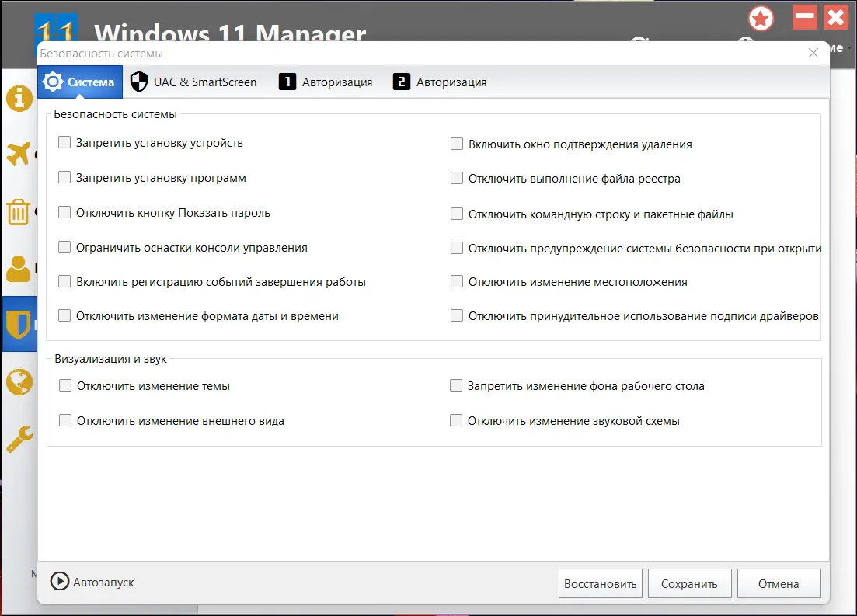The width and height of the screenshot is (857, 616).
Task: Open the Information sidebar icon
Action: pos(19,99)
